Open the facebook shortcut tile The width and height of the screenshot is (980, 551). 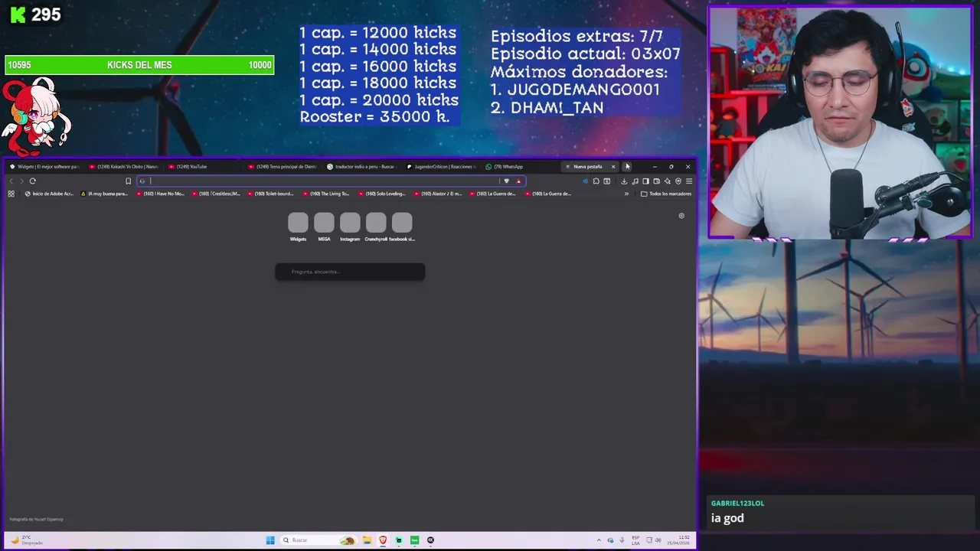coord(402,227)
